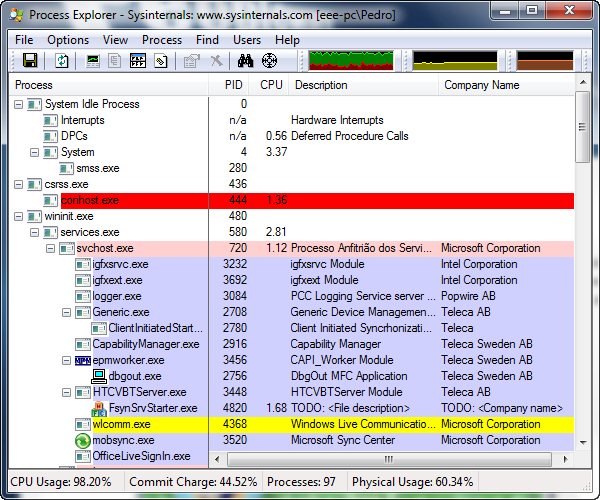600x500 pixels.
Task: Collapse the Generic.exe tree node
Action: (67, 313)
